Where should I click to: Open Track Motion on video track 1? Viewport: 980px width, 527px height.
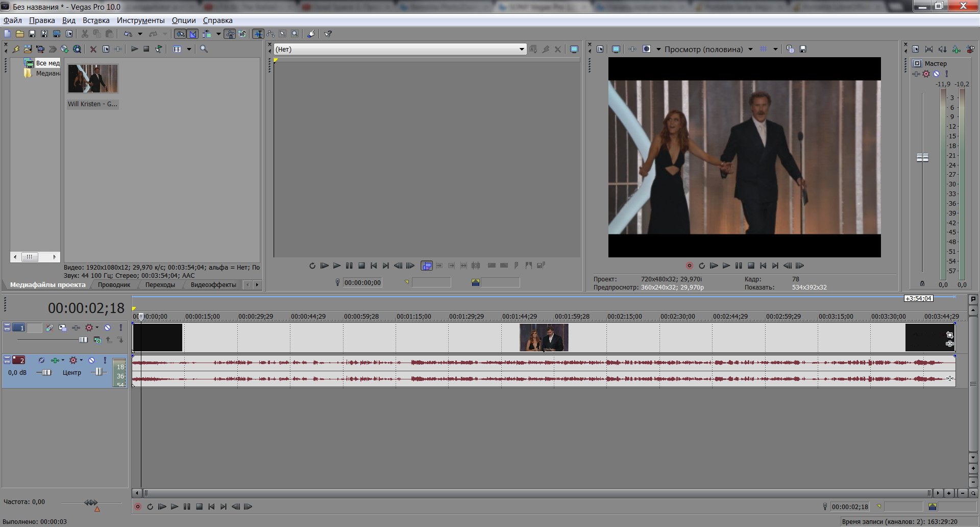pos(63,328)
